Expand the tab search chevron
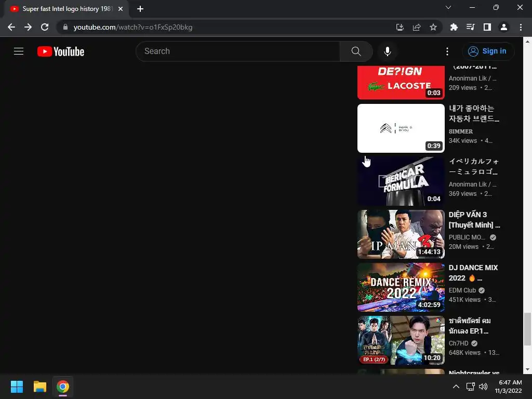The width and height of the screenshot is (532, 399). tap(448, 7)
